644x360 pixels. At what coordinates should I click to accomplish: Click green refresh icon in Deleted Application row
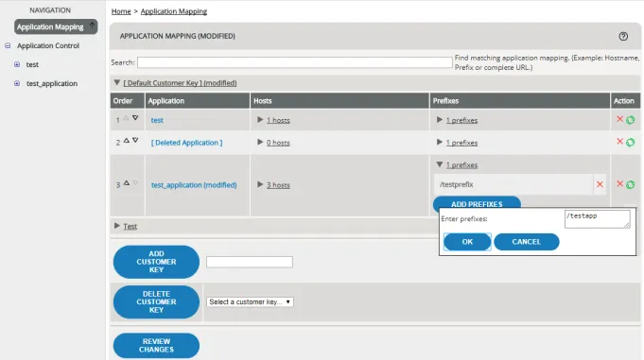click(x=631, y=143)
